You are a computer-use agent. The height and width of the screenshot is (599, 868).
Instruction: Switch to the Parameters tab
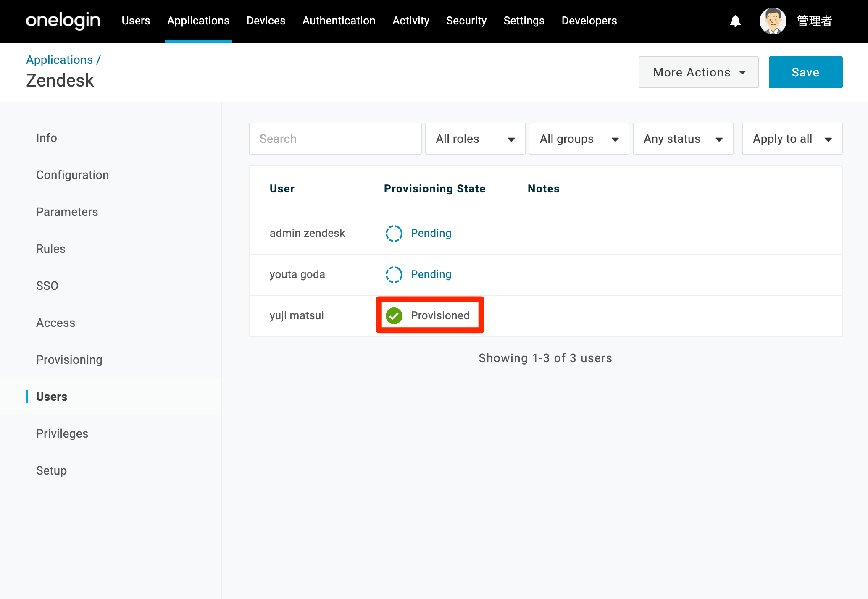tap(67, 212)
